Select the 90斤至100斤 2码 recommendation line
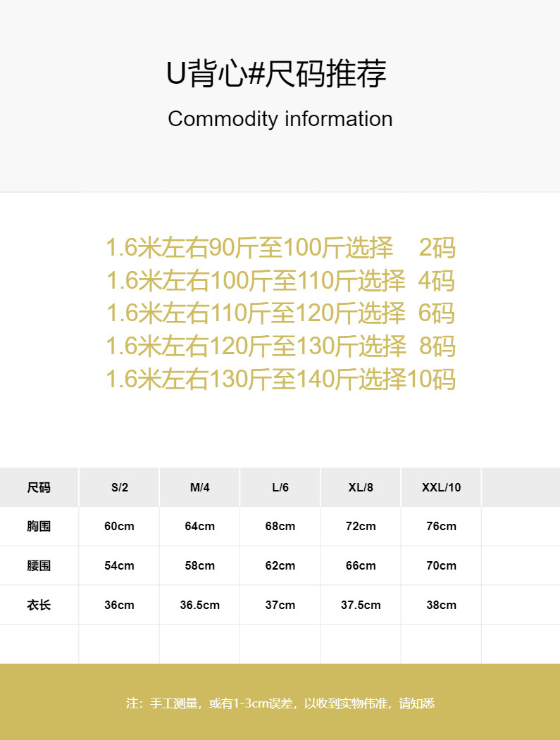Image resolution: width=560 pixels, height=740 pixels. (280, 248)
